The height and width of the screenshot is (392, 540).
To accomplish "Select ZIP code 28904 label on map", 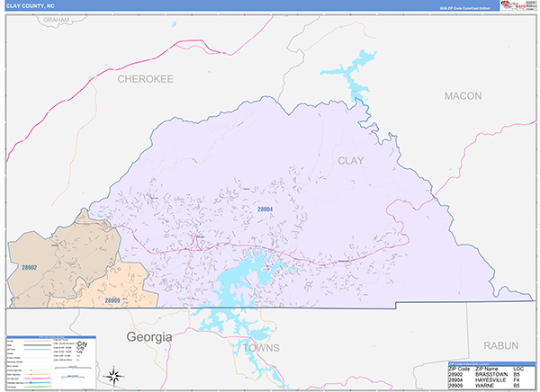I will coord(265,209).
